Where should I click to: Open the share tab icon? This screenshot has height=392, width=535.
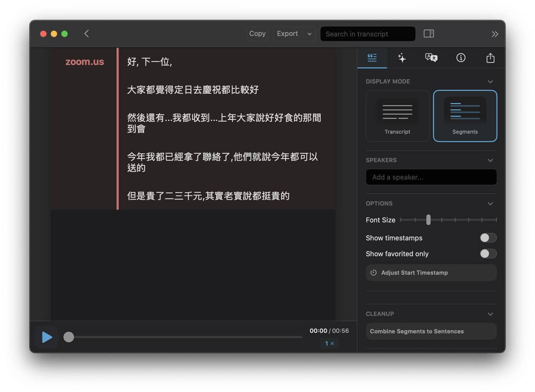click(x=491, y=58)
